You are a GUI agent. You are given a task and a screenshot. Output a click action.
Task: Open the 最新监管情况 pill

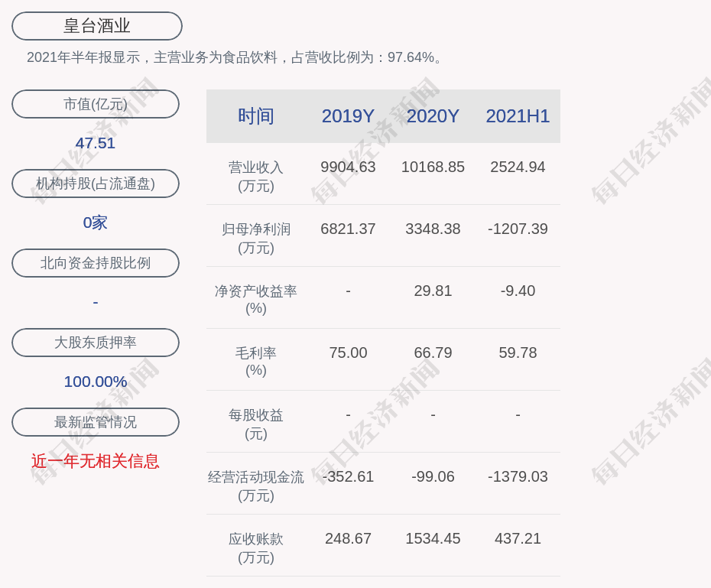96,422
